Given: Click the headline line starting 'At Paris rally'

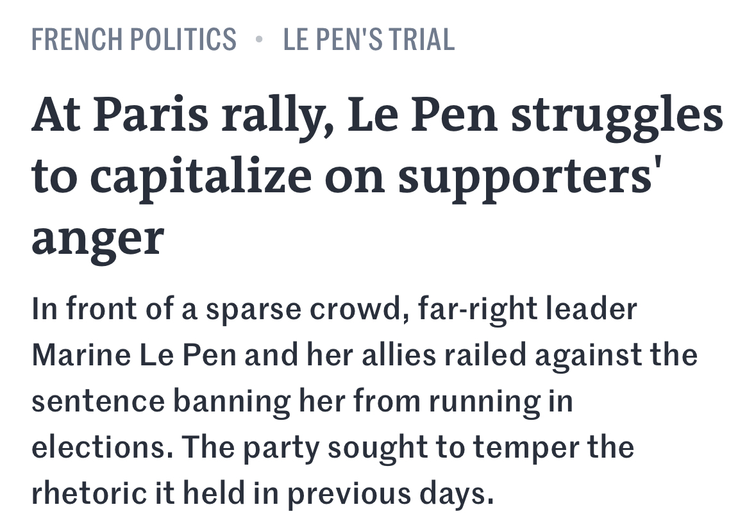Looking at the screenshot, I should coord(377,115).
